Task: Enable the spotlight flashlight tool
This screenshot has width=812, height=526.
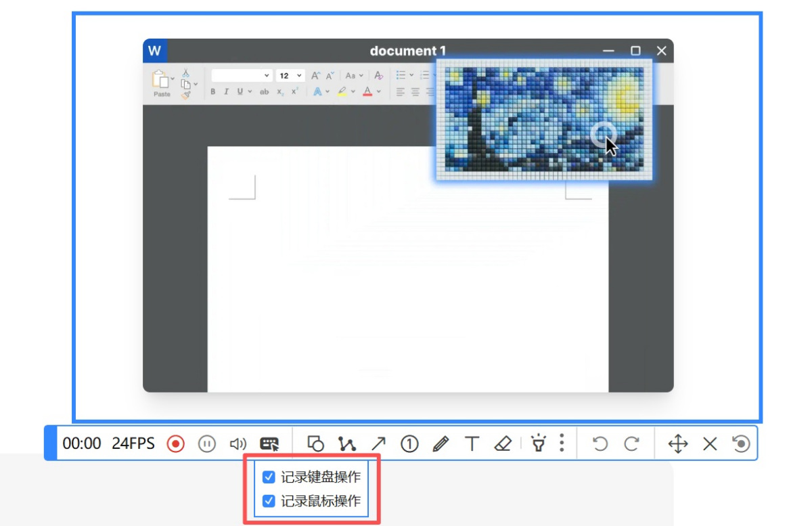Action: tap(539, 444)
